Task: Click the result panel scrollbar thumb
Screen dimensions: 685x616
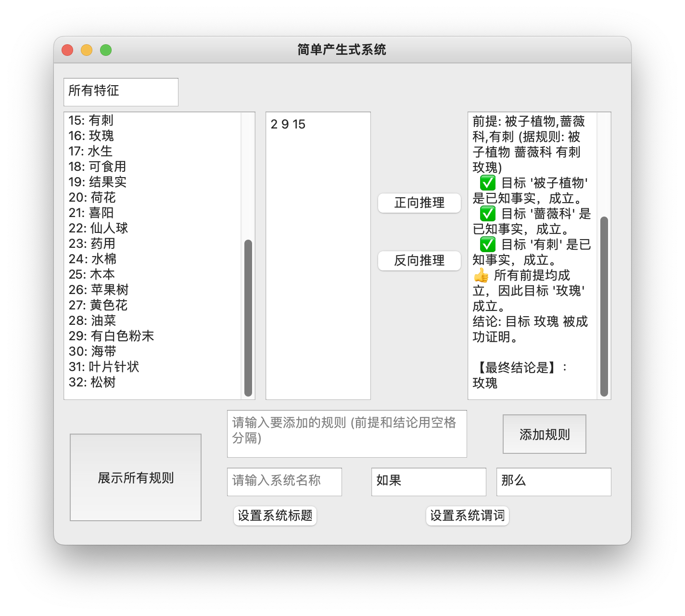Action: pyautogui.click(x=604, y=306)
